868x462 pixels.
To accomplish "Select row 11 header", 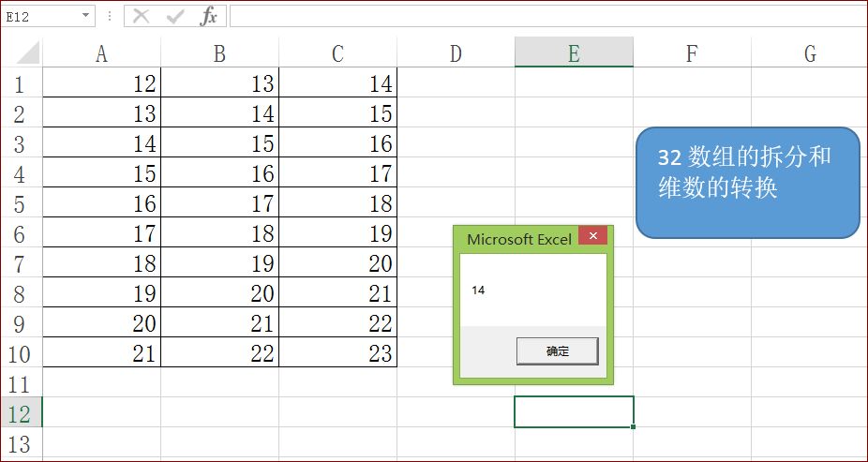I will click(22, 381).
